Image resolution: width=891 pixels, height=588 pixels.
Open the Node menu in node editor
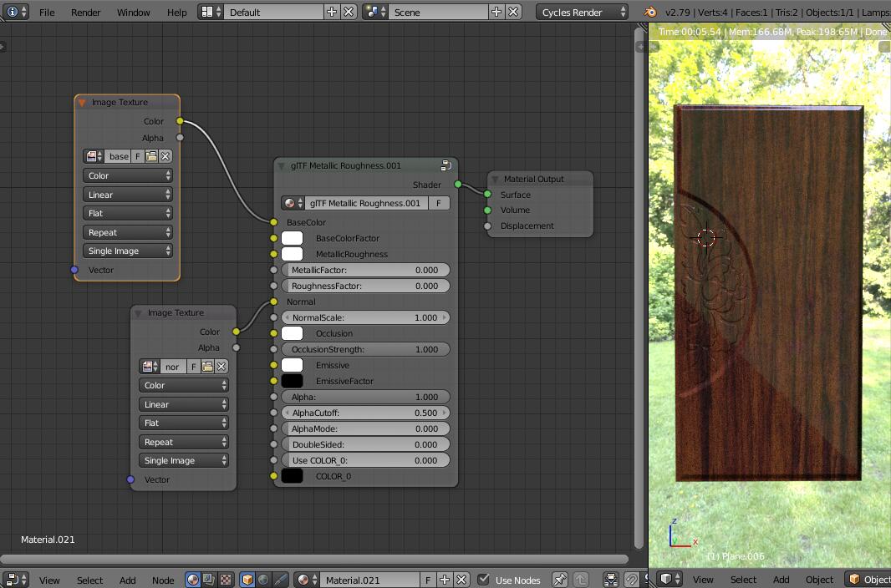(x=163, y=580)
